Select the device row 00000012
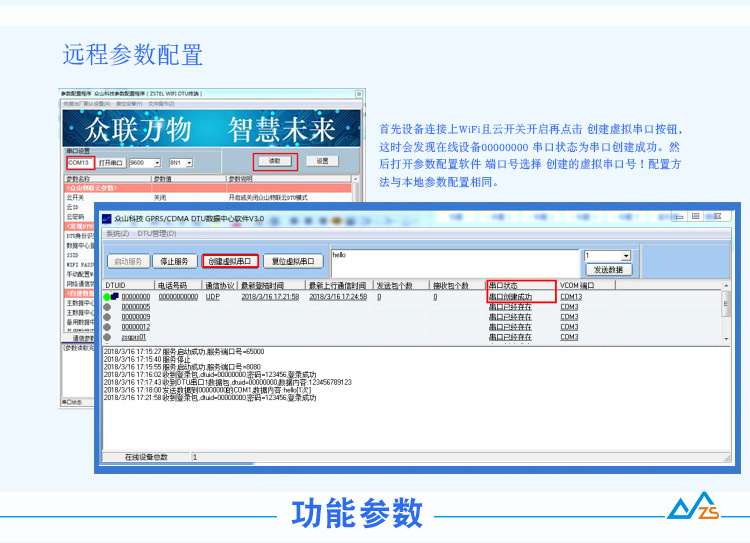 (412, 327)
